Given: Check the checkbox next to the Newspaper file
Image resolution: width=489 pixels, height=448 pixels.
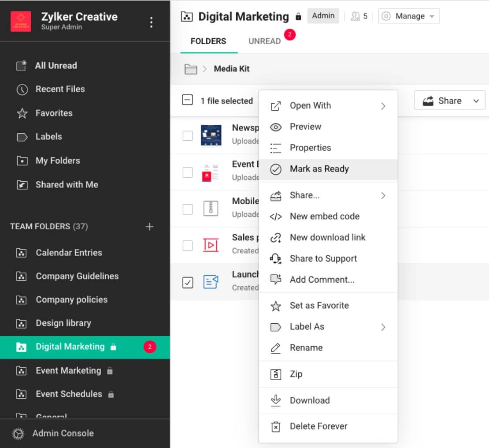Looking at the screenshot, I should click(188, 135).
